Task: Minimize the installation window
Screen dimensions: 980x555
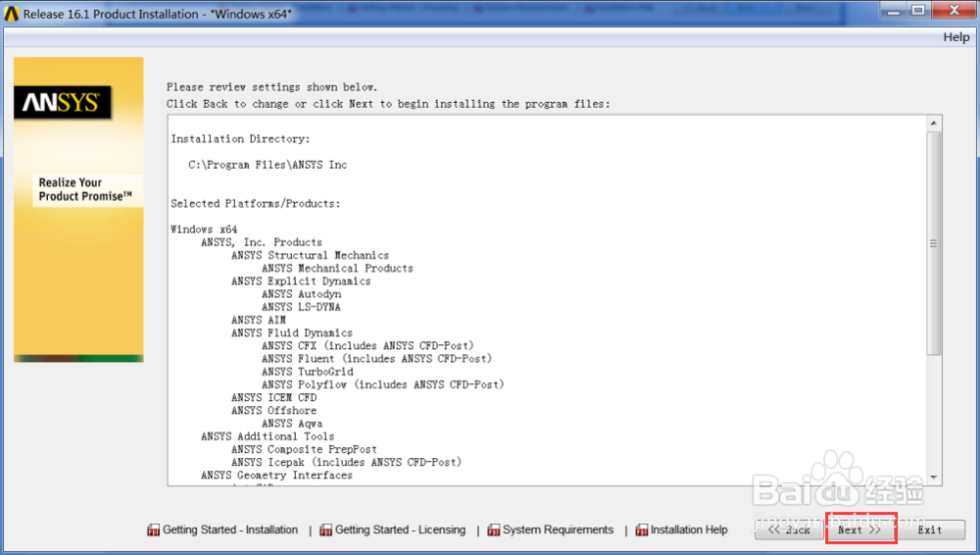Action: point(894,11)
